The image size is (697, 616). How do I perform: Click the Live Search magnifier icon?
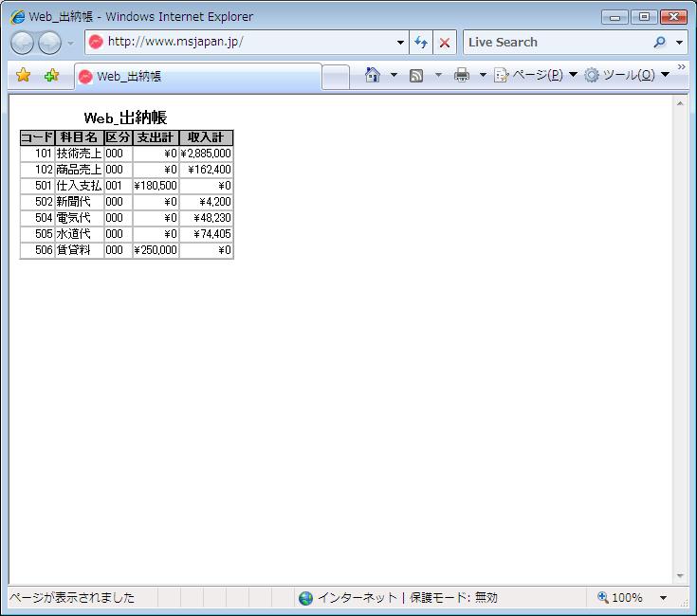pyautogui.click(x=660, y=43)
